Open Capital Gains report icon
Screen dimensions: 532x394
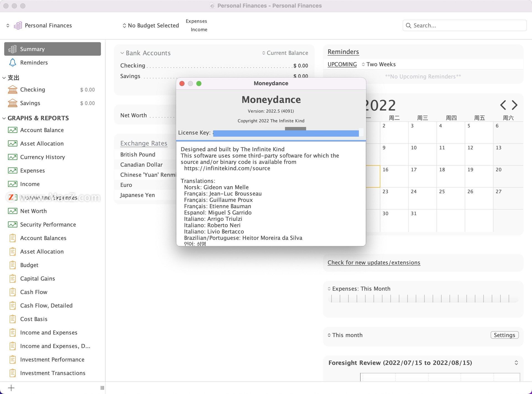pyautogui.click(x=12, y=279)
